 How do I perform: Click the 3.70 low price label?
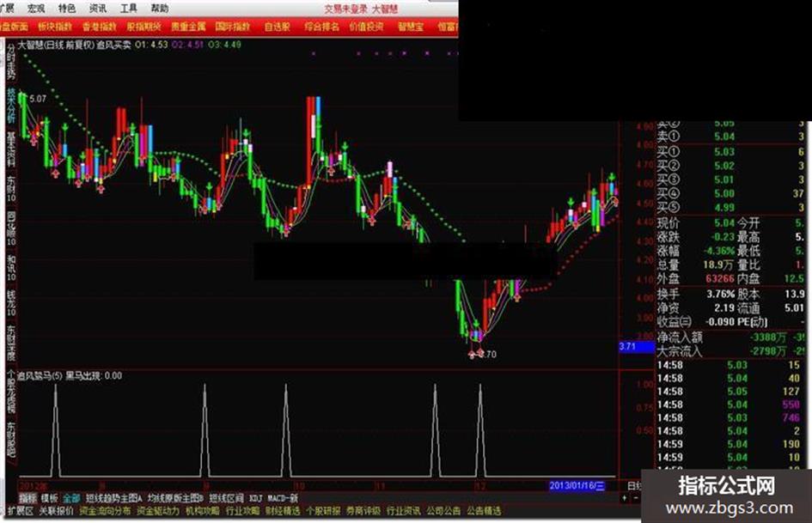[488, 354]
